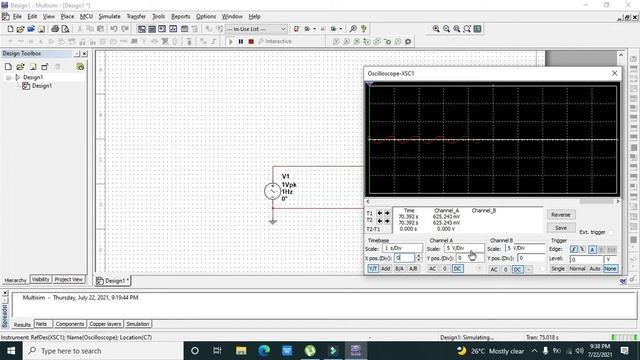Set Channel A coupling to DC
The image size is (640, 360).
pos(458,269)
